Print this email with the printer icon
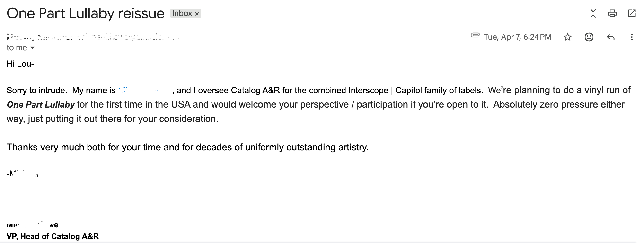The width and height of the screenshot is (644, 249). point(612,13)
